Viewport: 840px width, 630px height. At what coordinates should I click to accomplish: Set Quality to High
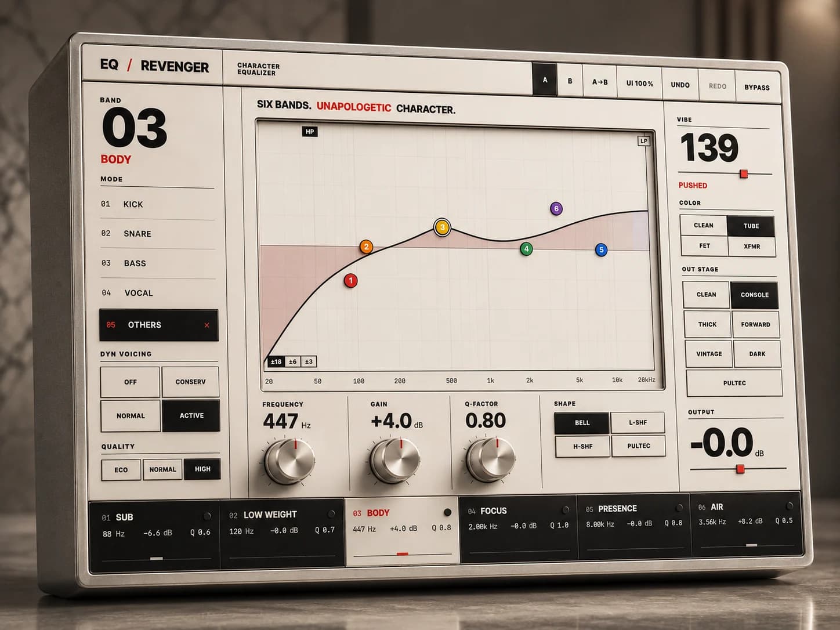click(x=202, y=469)
